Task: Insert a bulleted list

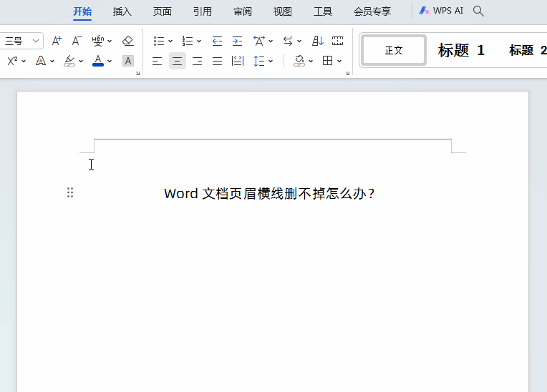Action: coord(159,41)
